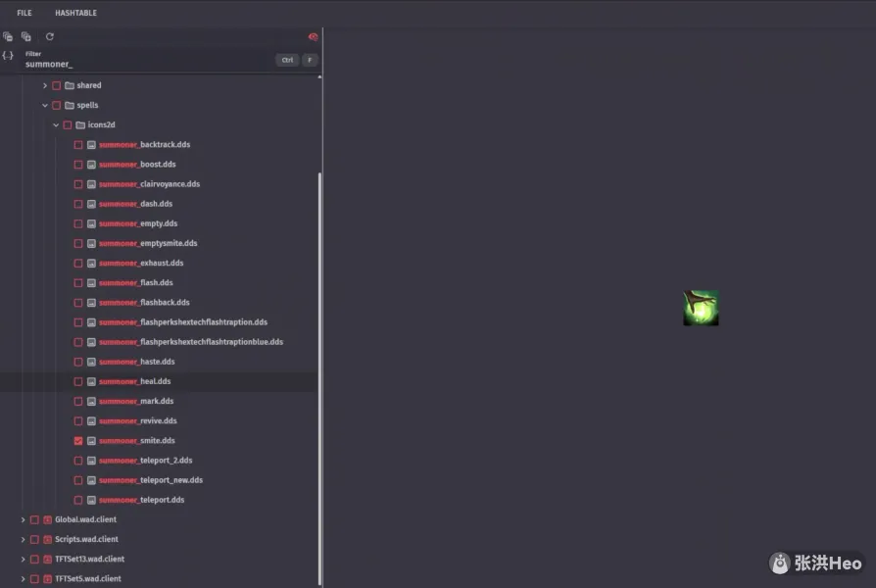This screenshot has height=588, width=876.
Task: Click the expand all icon in toolbar
Action: click(26, 36)
